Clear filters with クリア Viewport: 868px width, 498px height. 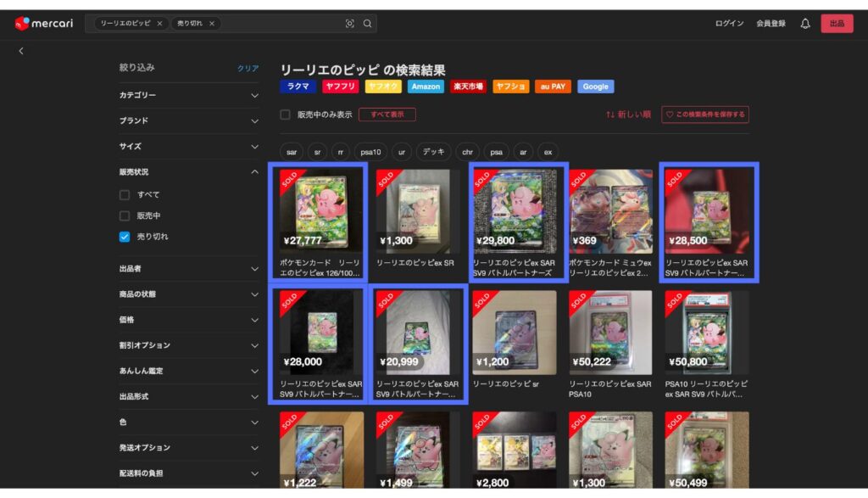tap(248, 68)
